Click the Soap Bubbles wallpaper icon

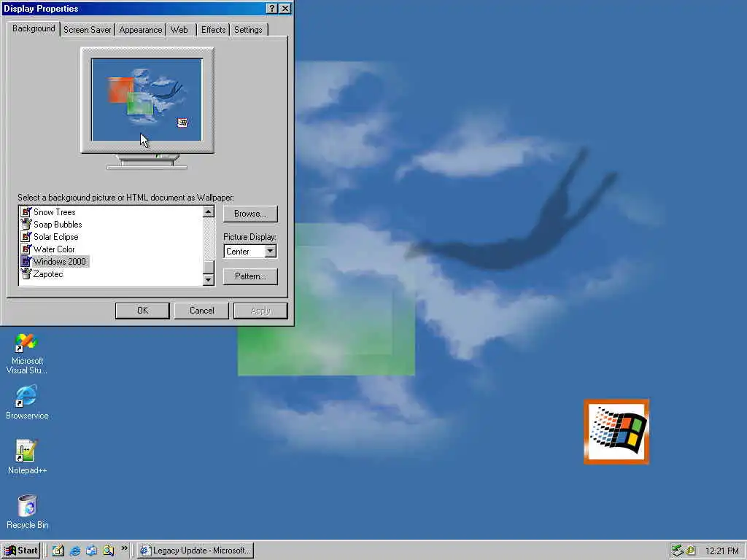tap(26, 225)
